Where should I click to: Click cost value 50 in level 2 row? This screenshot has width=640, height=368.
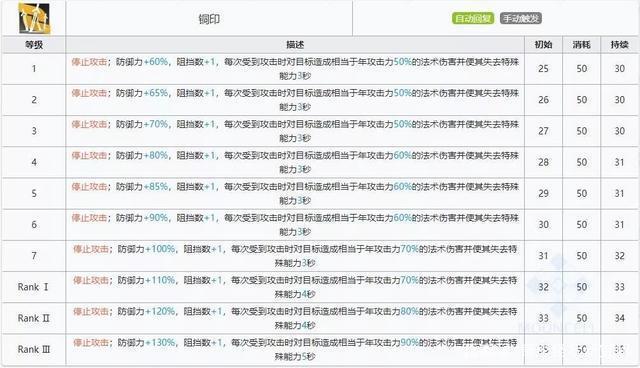pos(582,100)
